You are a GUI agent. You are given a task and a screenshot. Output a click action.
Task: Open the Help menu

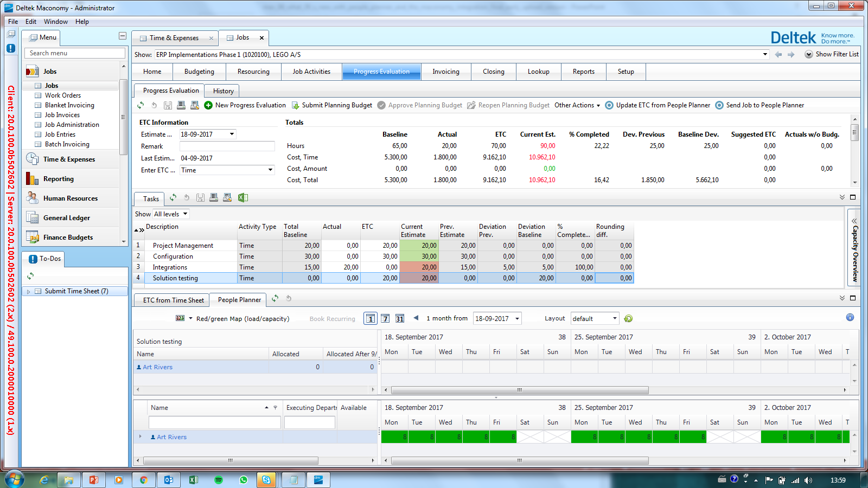pyautogui.click(x=82, y=22)
